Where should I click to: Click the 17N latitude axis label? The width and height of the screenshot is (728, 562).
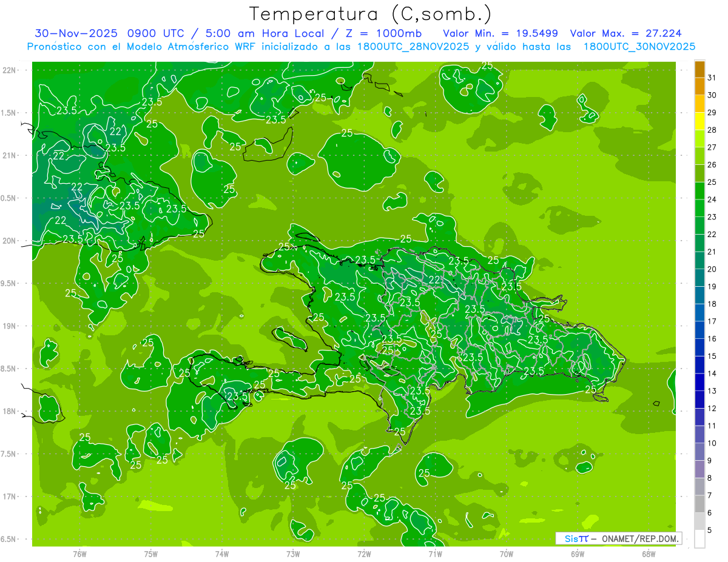10,497
